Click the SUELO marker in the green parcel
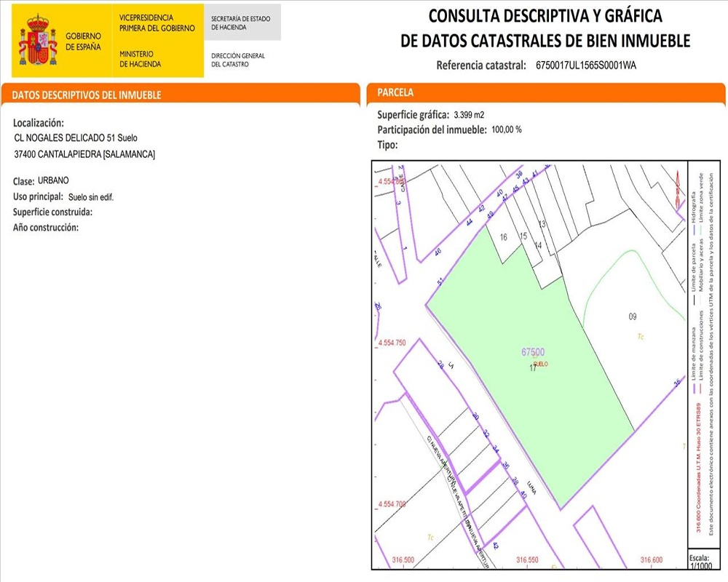Viewport: 728px width, 582px height. pos(540,363)
